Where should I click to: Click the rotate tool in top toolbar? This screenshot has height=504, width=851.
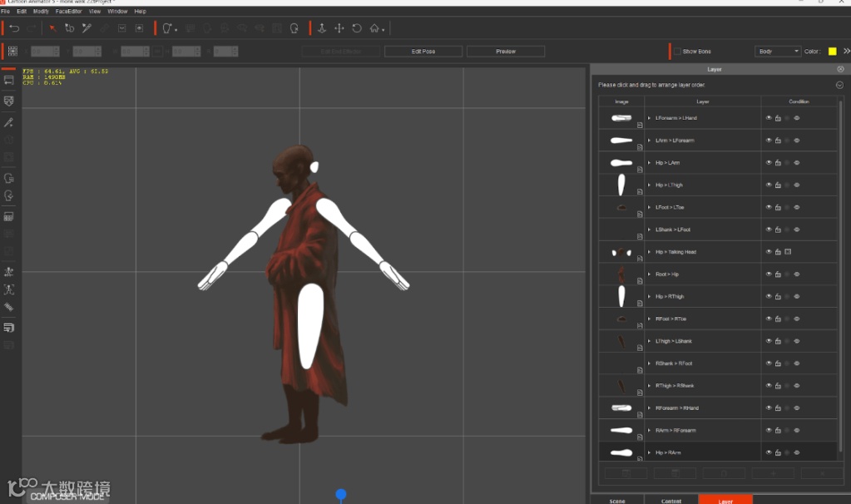(357, 28)
